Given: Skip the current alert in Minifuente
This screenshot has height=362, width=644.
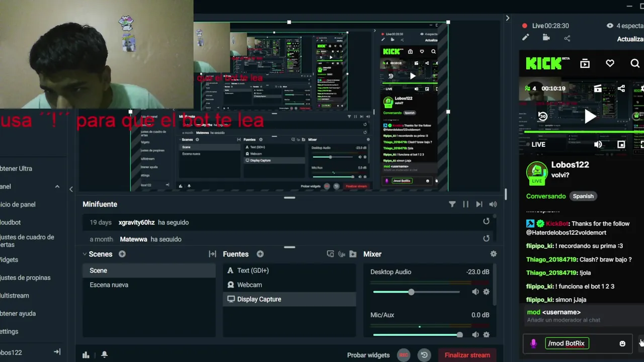Looking at the screenshot, I should [x=479, y=204].
